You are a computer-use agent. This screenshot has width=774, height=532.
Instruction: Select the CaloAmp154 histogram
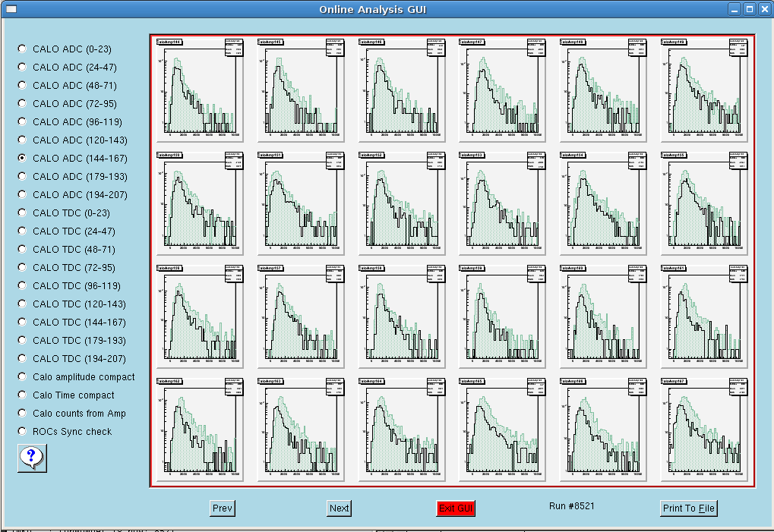[x=603, y=203]
